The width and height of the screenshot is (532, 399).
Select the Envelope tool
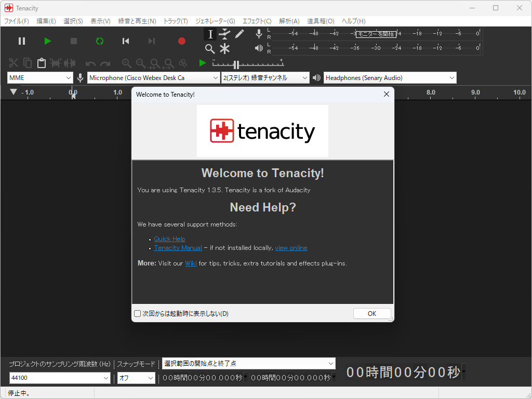coord(224,34)
